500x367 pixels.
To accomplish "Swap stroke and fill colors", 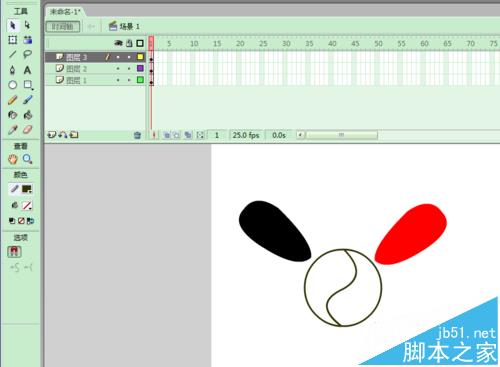I will pyautogui.click(x=30, y=221).
